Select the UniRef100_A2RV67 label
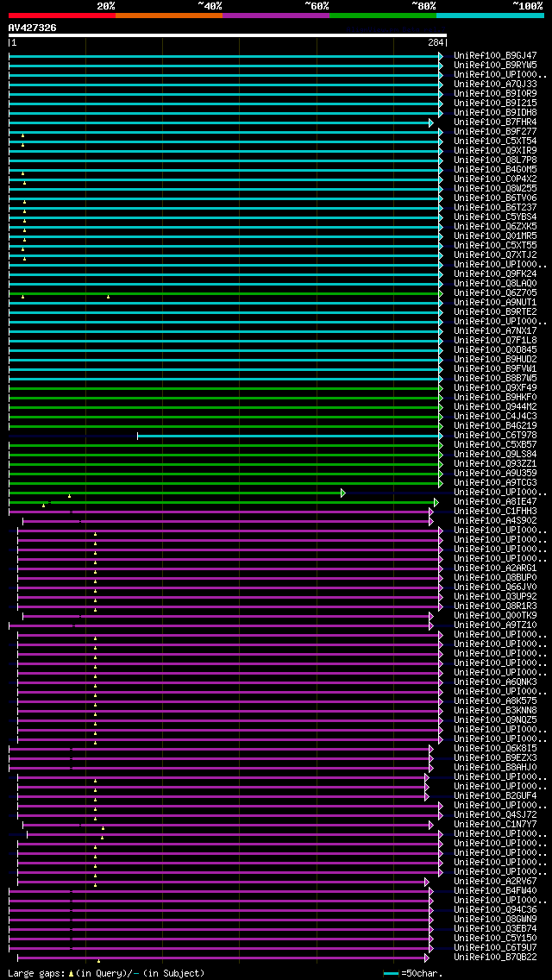 click(x=495, y=882)
